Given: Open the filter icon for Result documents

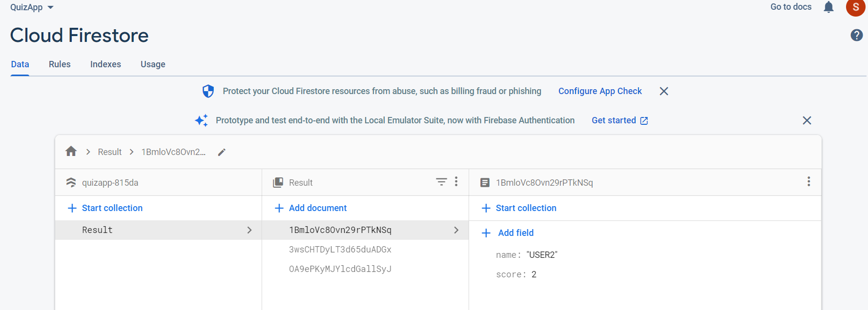Looking at the screenshot, I should [x=441, y=182].
